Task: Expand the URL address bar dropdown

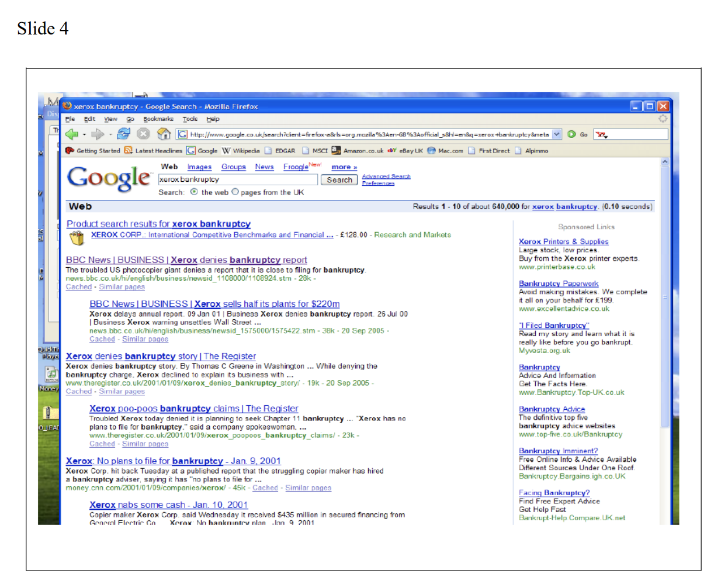Action: (x=557, y=134)
